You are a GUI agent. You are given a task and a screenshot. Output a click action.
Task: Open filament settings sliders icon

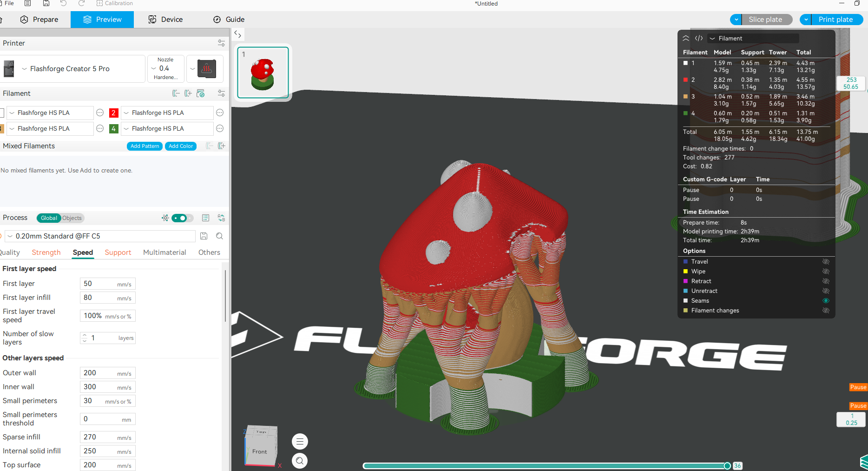tap(221, 93)
